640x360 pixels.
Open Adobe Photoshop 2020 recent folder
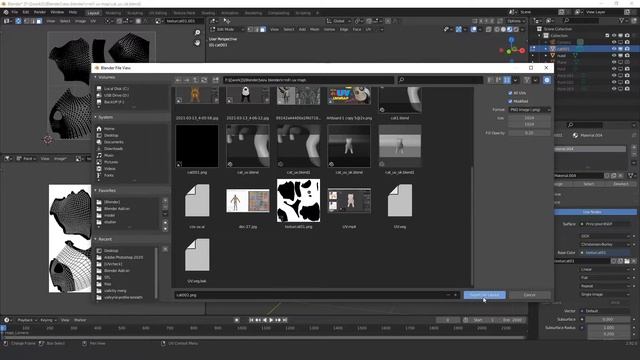123,258
